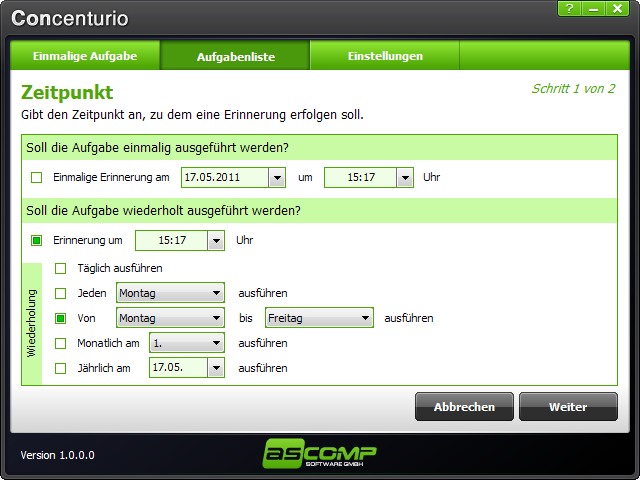Open the Einstellungen tab

coord(385,56)
